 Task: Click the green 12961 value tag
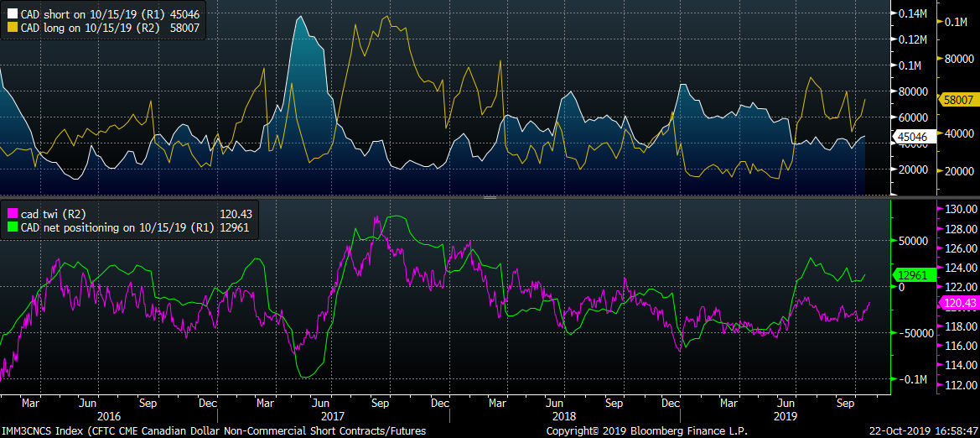click(x=912, y=274)
